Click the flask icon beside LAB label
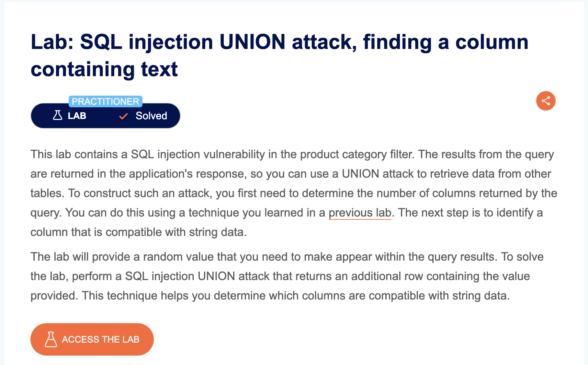Screen dimensions: 588x365 pyautogui.click(x=58, y=115)
